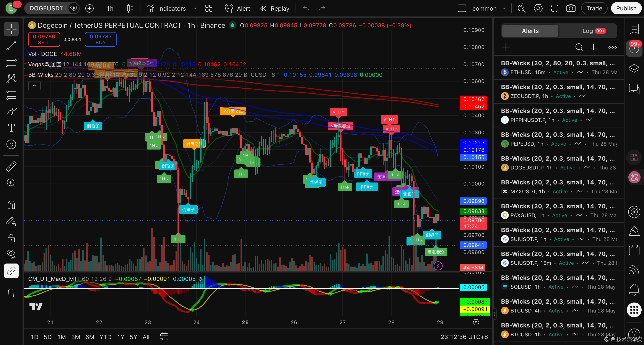The image size is (644, 345).
Task: Open chart settings hexagon icon
Action: (x=538, y=8)
